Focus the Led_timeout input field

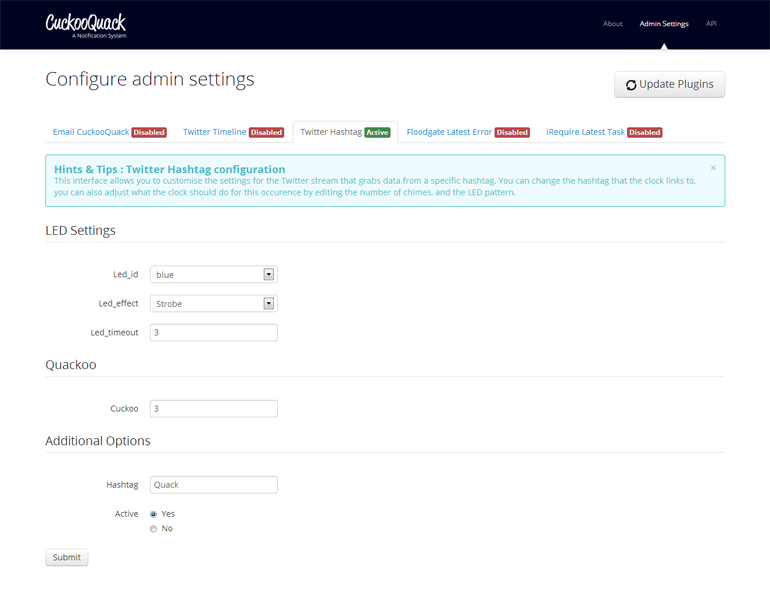(213, 332)
